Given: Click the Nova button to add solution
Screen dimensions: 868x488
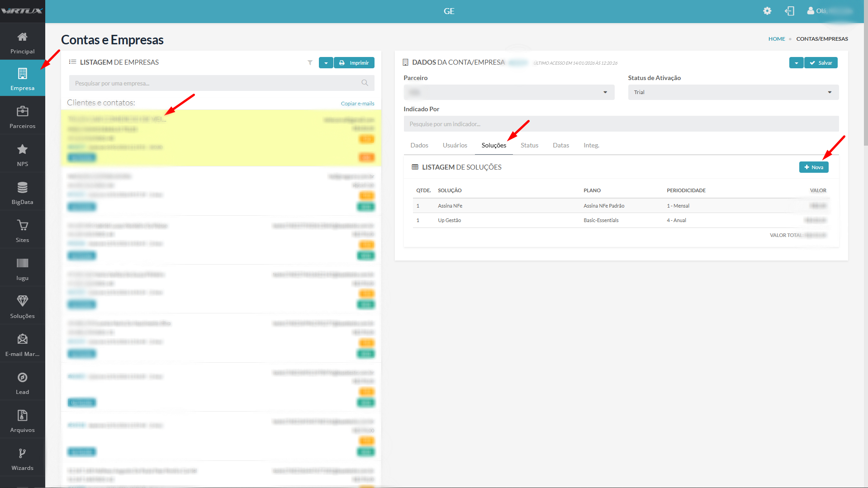Looking at the screenshot, I should [x=813, y=167].
